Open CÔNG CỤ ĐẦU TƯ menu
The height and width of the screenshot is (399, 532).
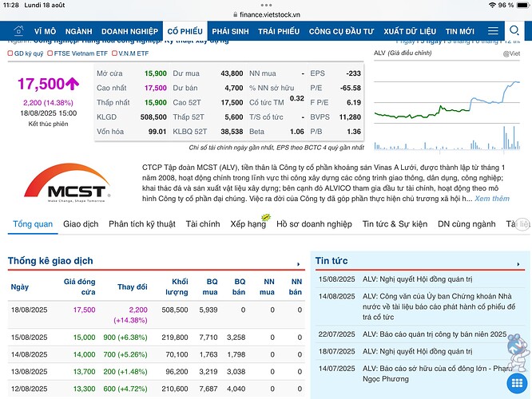341,32
